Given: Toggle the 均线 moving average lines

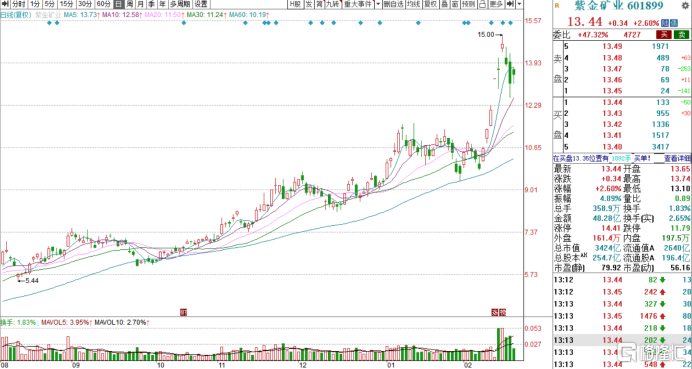Looking at the screenshot, I should pos(414,4).
